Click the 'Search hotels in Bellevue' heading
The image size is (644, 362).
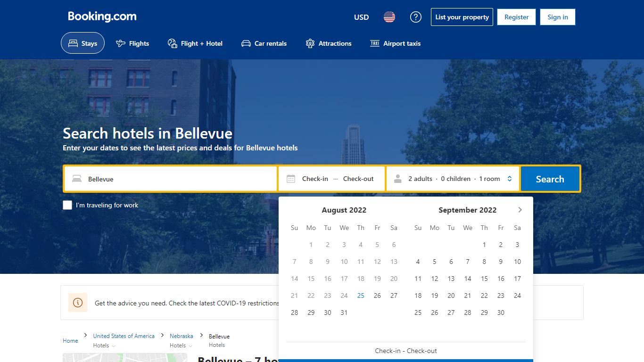point(148,133)
